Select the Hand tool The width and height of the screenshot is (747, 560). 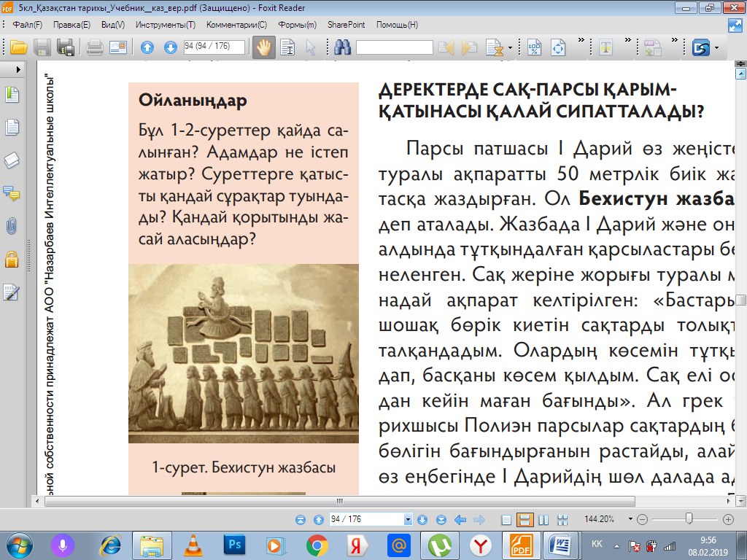264,47
